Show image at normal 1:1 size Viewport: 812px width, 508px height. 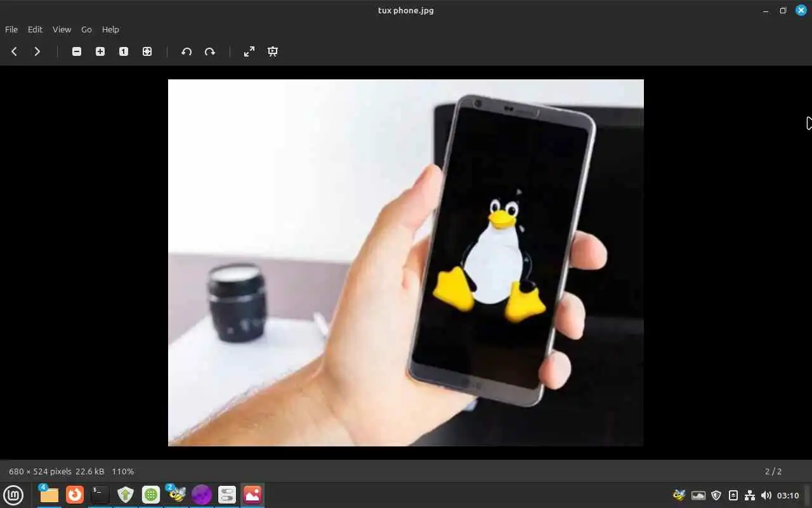point(124,51)
